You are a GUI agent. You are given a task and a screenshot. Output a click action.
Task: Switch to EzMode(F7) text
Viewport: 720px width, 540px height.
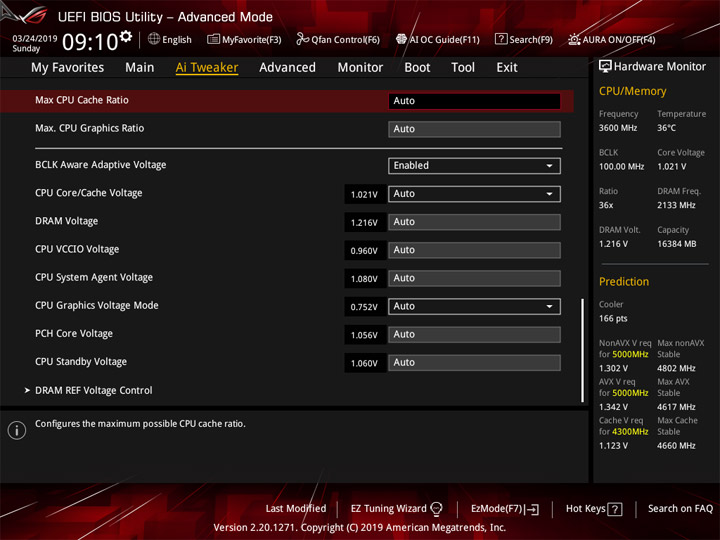pos(497,509)
